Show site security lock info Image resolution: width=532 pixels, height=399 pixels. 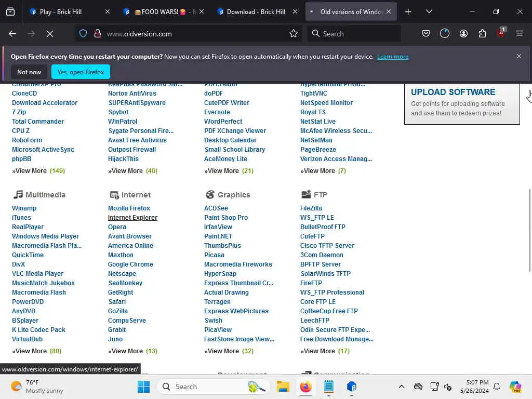click(98, 34)
